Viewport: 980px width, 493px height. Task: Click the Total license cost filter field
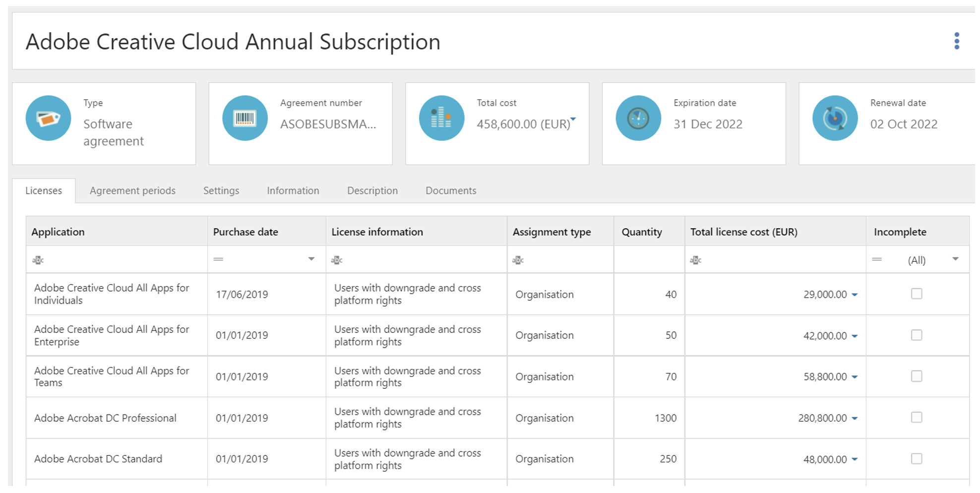click(x=776, y=259)
